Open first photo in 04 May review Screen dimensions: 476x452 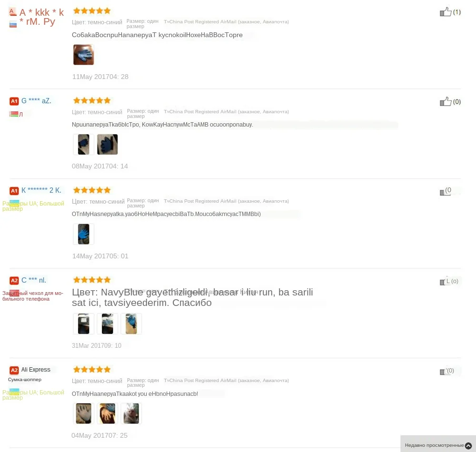tap(83, 413)
